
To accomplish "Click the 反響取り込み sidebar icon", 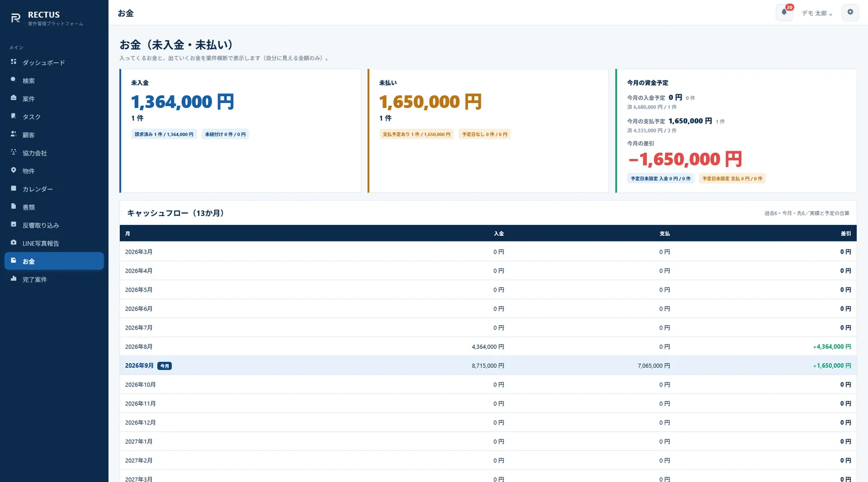I will pyautogui.click(x=14, y=224).
